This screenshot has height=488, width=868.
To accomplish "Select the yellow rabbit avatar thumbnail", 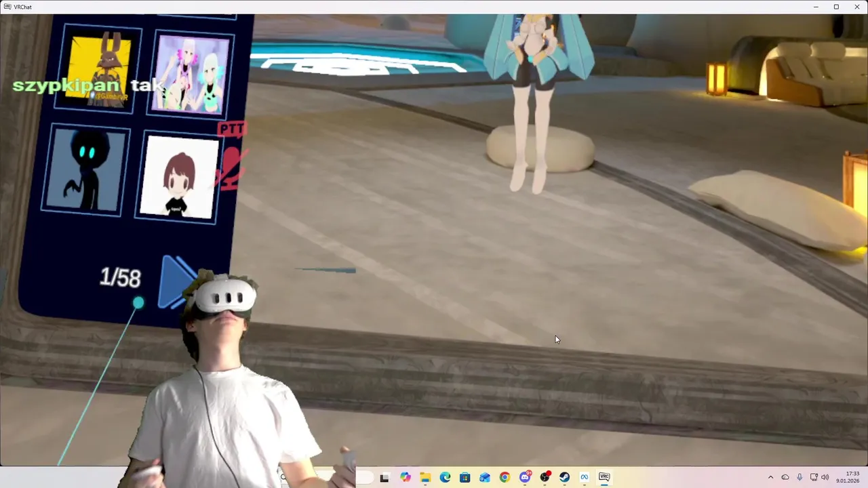I will pyautogui.click(x=99, y=69).
